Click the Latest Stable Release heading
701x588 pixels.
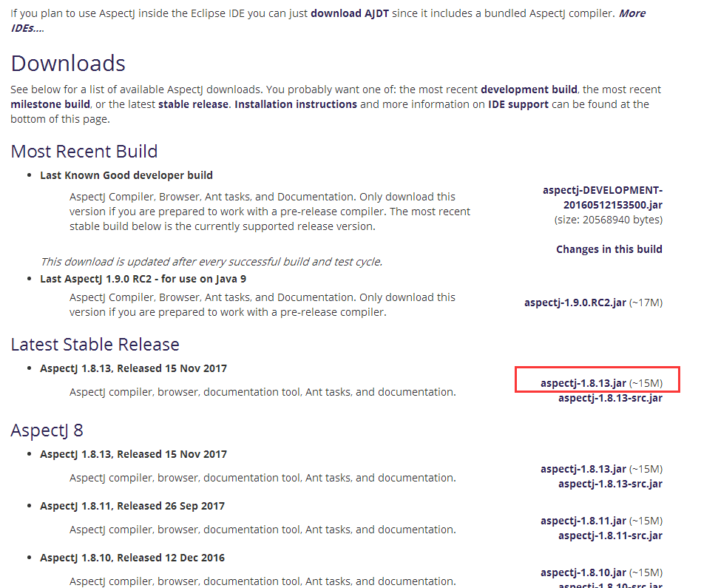(95, 345)
